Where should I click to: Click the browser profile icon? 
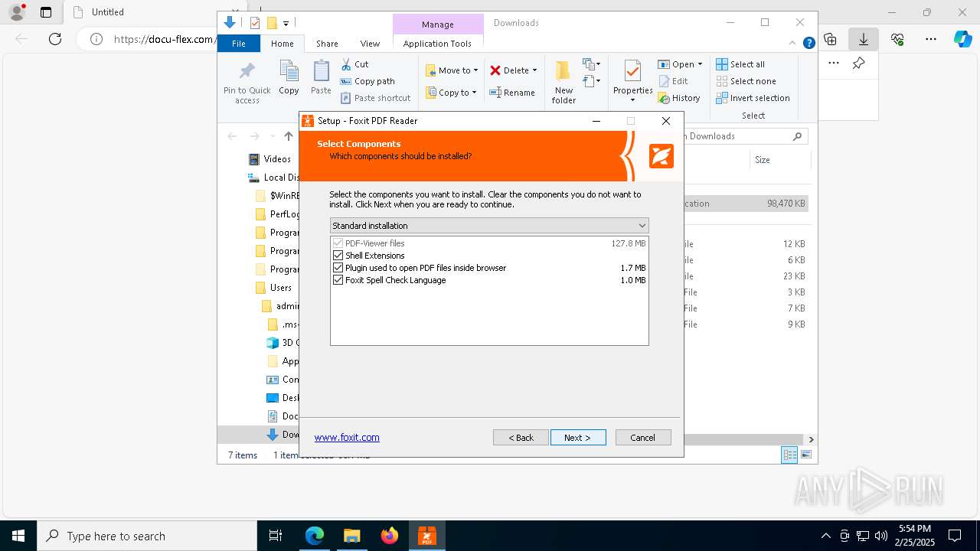click(17, 12)
